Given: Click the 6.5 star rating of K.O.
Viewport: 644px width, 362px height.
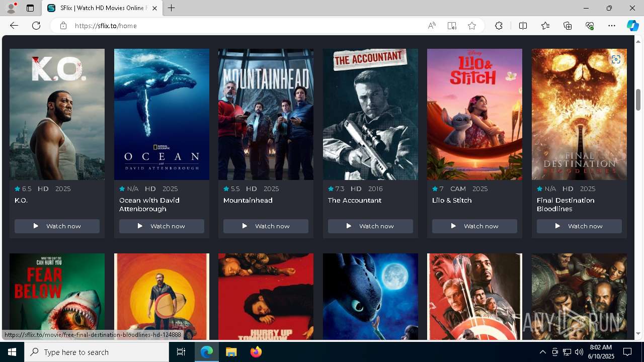Looking at the screenshot, I should coord(23,189).
